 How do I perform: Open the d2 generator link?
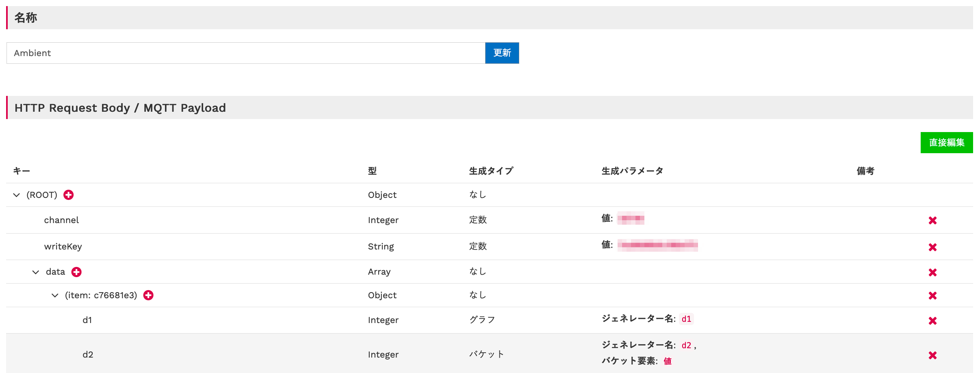(x=686, y=345)
